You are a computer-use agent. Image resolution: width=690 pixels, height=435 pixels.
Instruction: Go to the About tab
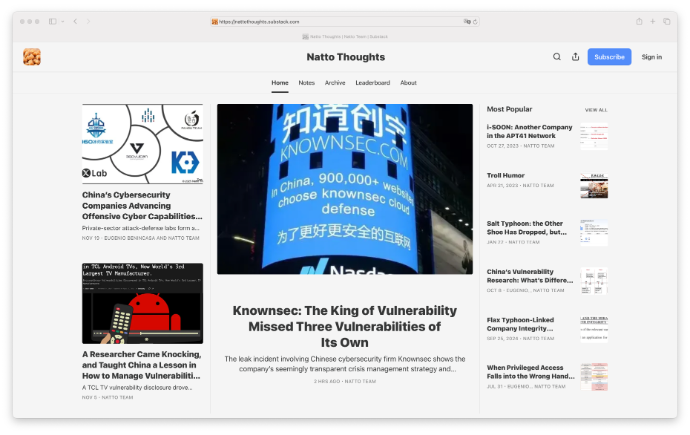408,83
